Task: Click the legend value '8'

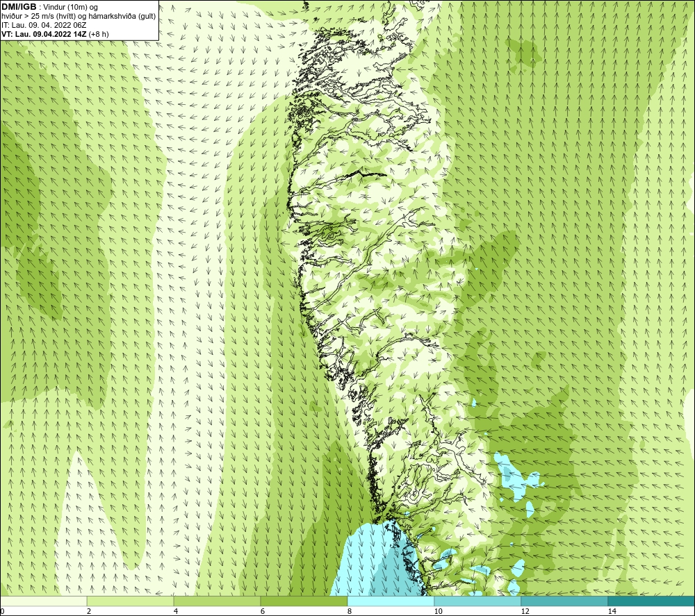Action: coord(350,611)
